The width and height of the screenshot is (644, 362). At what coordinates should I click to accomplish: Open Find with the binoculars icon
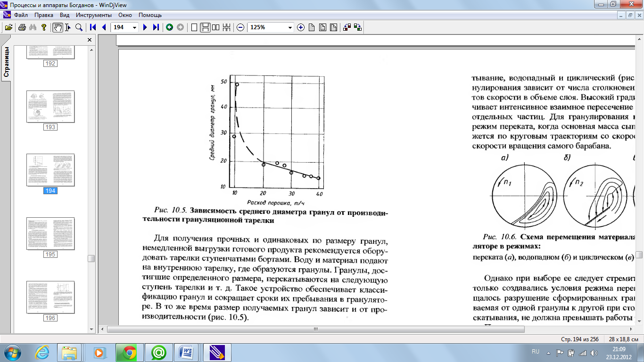[x=33, y=27]
